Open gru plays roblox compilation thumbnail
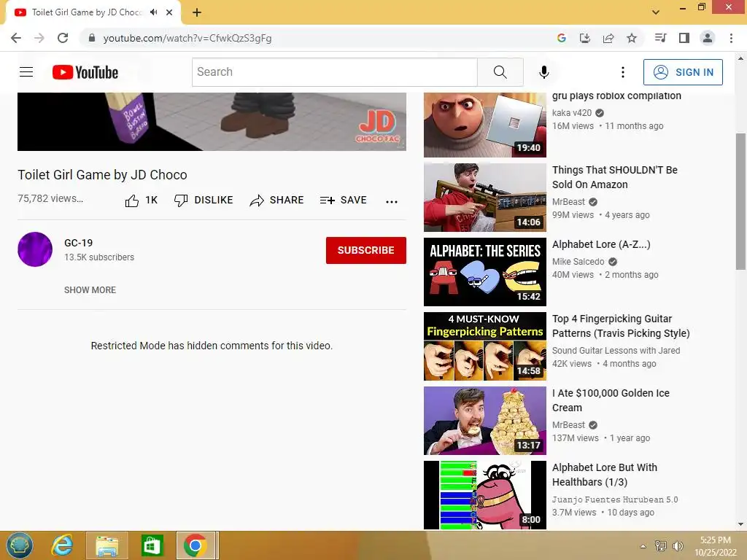The width and height of the screenshot is (747, 560). pyautogui.click(x=485, y=125)
